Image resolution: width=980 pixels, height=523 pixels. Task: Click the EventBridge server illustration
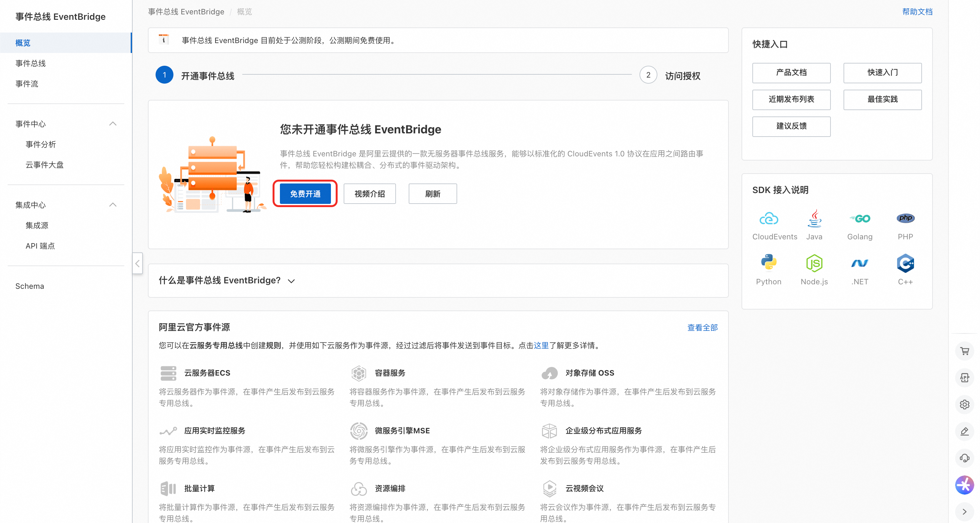(x=212, y=175)
